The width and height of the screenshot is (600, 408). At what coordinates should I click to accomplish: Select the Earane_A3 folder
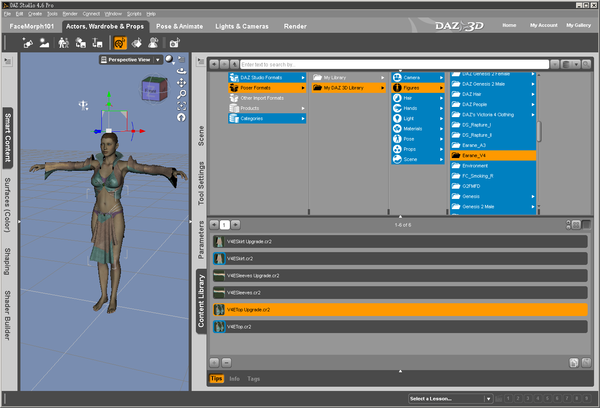(x=493, y=145)
